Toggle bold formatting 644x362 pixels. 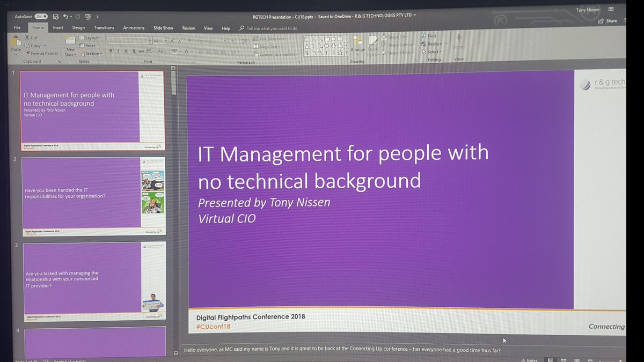click(111, 50)
